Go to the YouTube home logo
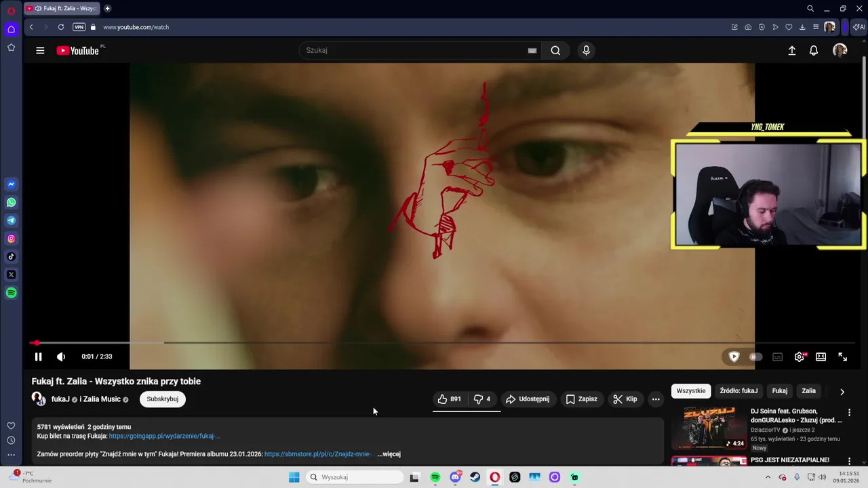 pos(78,50)
